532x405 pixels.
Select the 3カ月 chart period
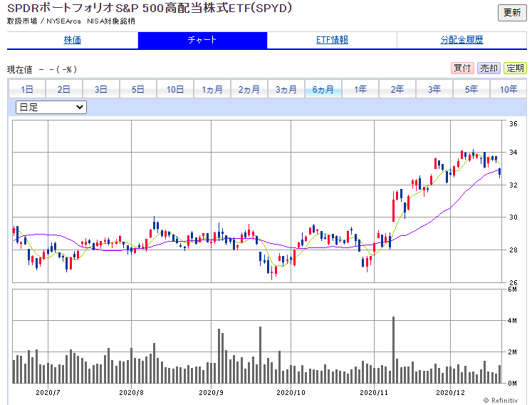click(x=286, y=89)
